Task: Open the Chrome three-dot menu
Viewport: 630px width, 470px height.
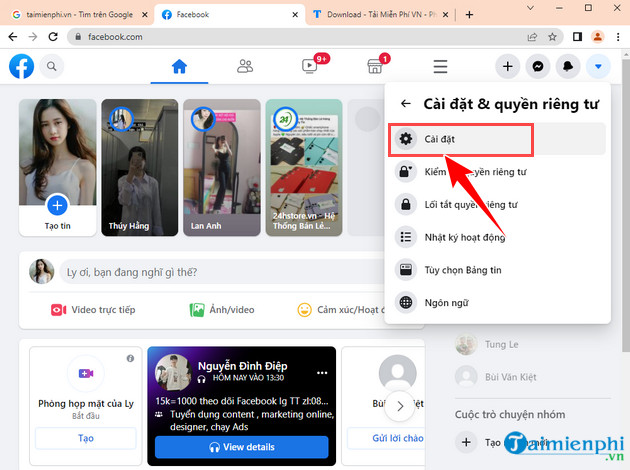Action: tap(618, 37)
